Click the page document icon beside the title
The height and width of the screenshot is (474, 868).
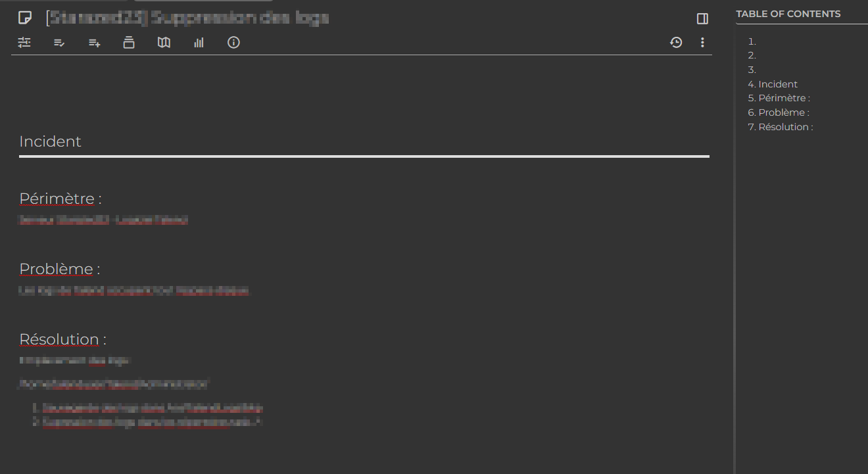(25, 17)
